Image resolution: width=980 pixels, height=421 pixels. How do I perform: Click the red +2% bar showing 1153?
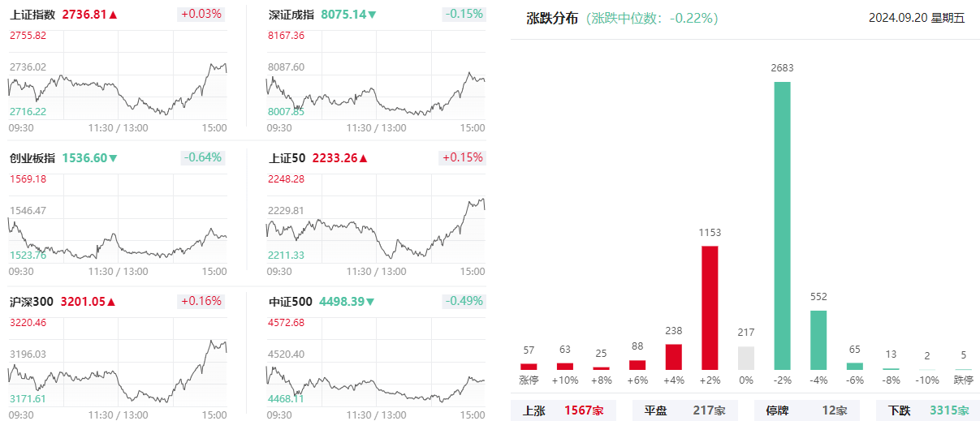tap(710, 307)
